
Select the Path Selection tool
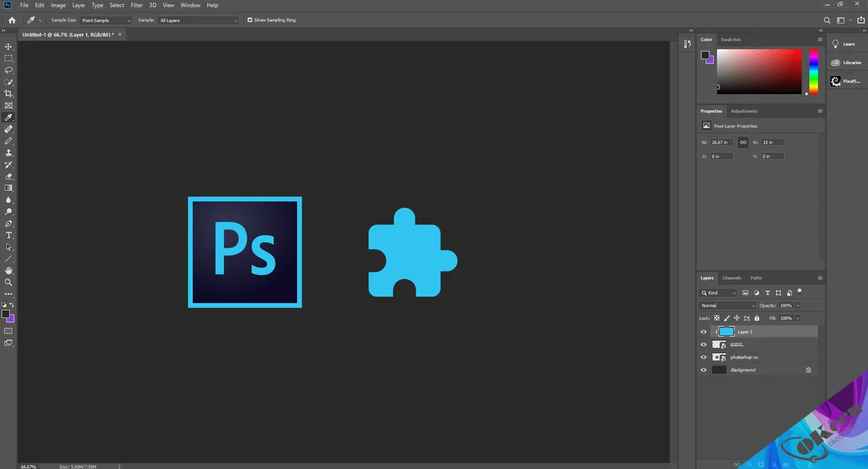9,247
